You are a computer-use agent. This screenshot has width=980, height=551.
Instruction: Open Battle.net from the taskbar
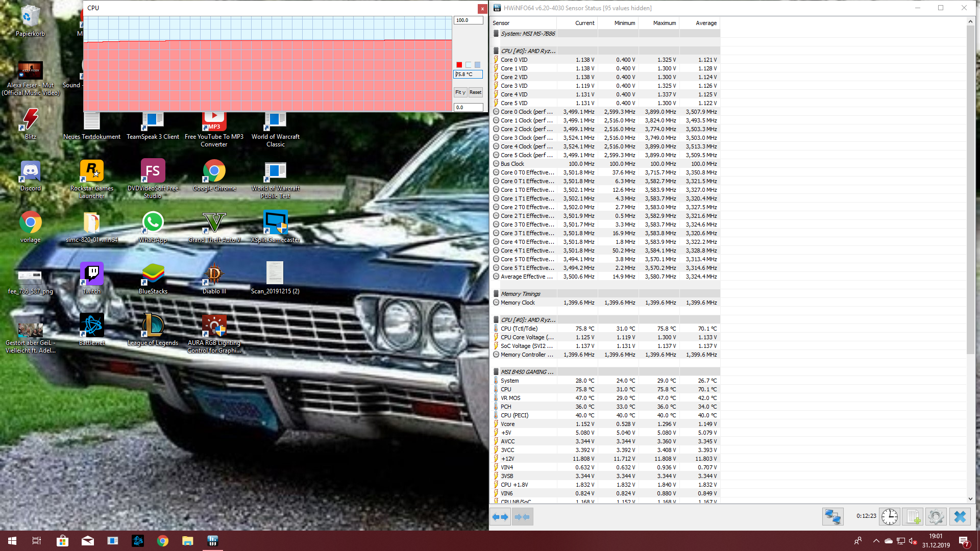tap(138, 541)
